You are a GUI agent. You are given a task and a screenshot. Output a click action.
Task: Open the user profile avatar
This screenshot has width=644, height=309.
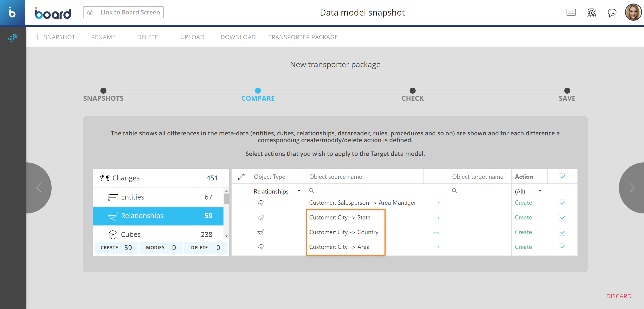633,12
